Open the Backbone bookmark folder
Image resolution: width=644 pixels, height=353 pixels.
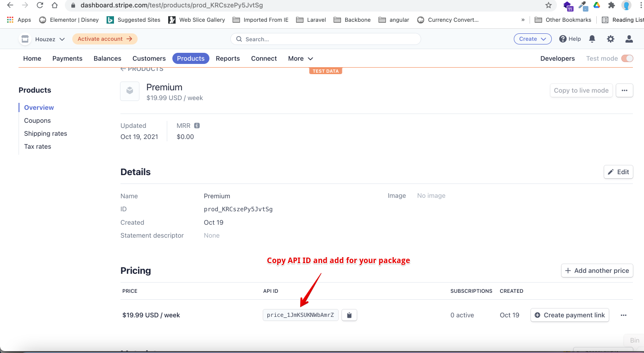(x=352, y=20)
